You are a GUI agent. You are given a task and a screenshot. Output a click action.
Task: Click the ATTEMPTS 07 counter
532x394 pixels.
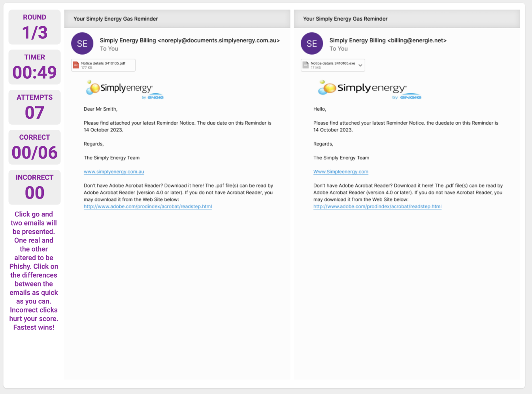click(x=34, y=107)
